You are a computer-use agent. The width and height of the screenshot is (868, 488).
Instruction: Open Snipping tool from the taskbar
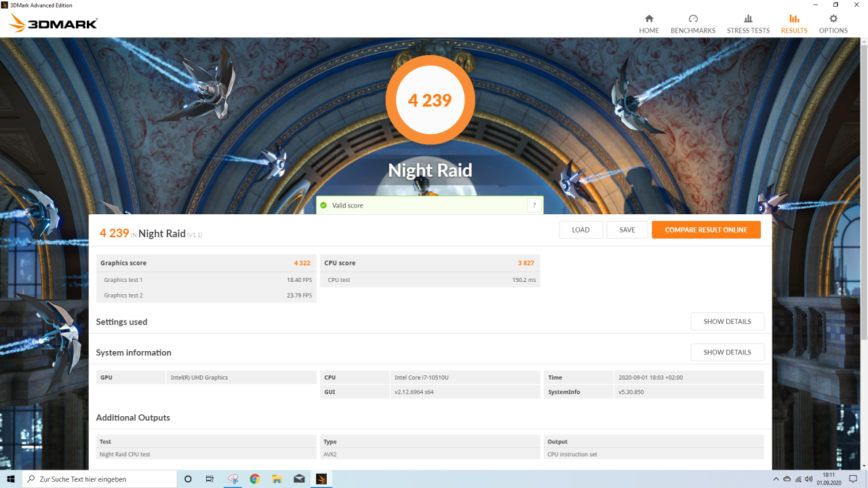(x=233, y=479)
